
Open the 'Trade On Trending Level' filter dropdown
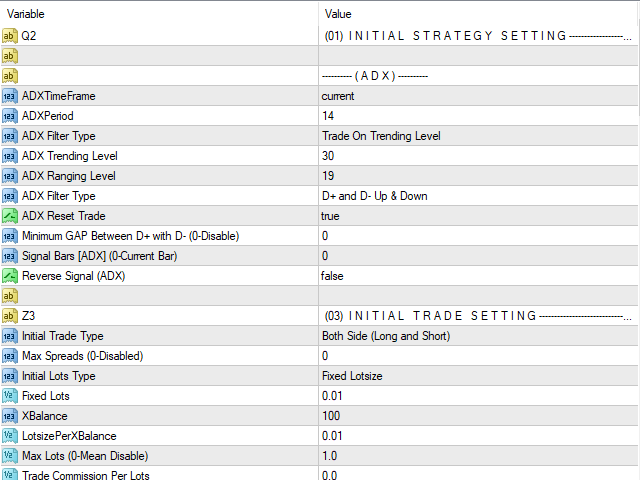(478, 136)
